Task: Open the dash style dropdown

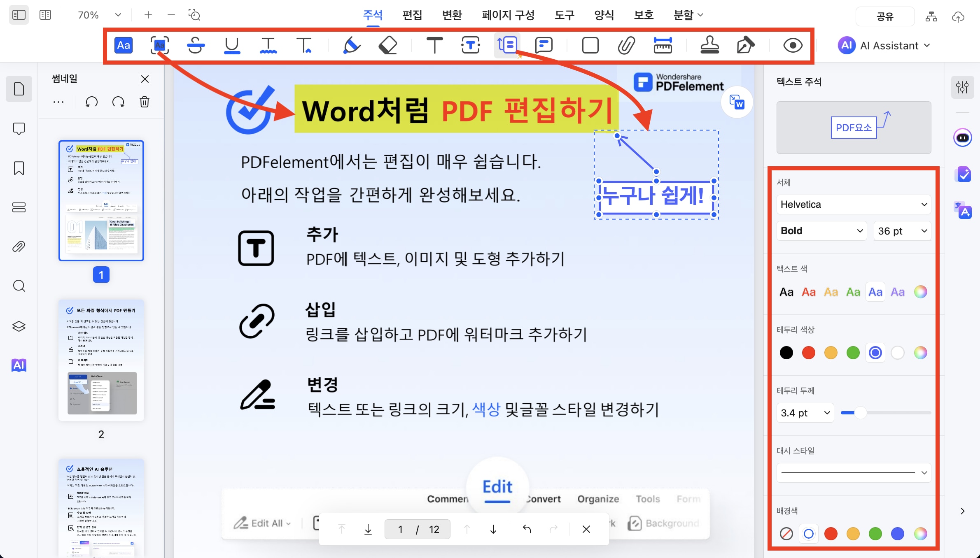Action: (854, 473)
